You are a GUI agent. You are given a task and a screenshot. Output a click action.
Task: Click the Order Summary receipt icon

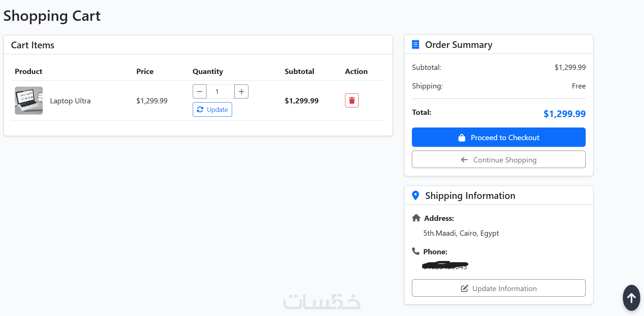pyautogui.click(x=416, y=45)
